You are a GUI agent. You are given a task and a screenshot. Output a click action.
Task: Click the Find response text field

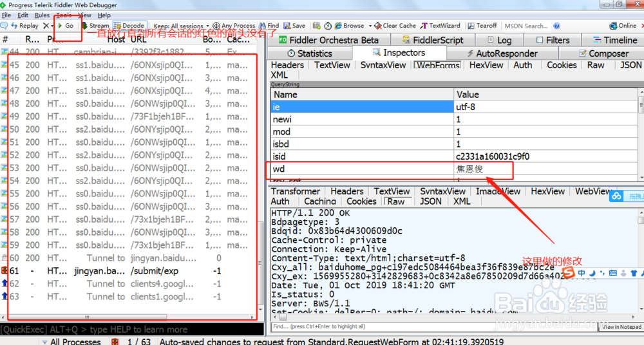click(435, 326)
